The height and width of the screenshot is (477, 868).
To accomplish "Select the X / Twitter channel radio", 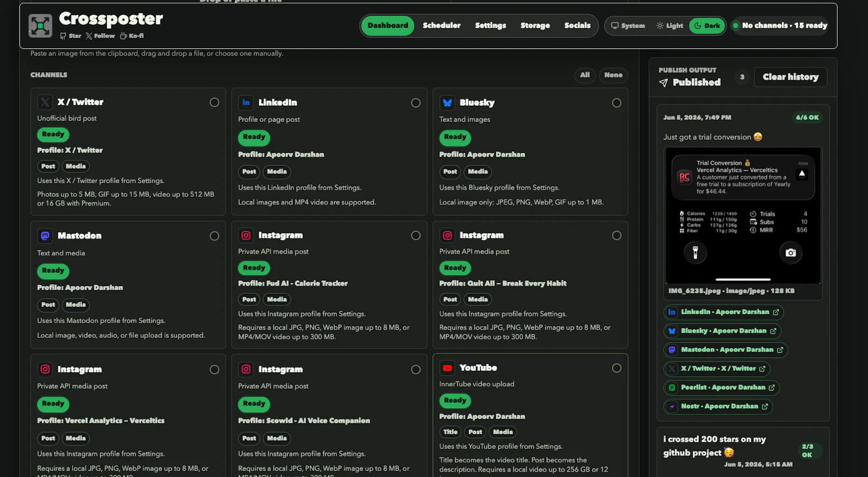I will click(x=214, y=102).
